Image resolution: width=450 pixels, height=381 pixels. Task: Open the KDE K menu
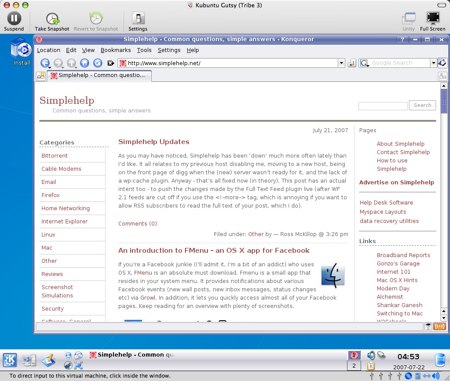[10, 360]
